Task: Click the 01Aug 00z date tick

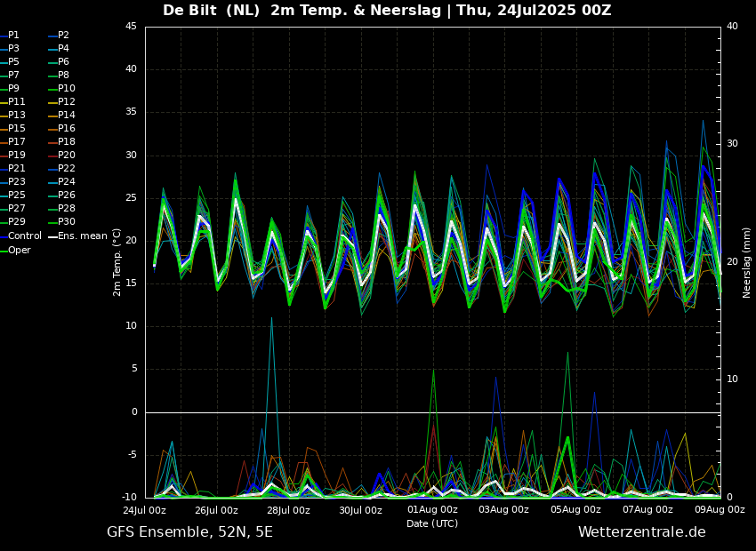Action: tap(432, 510)
